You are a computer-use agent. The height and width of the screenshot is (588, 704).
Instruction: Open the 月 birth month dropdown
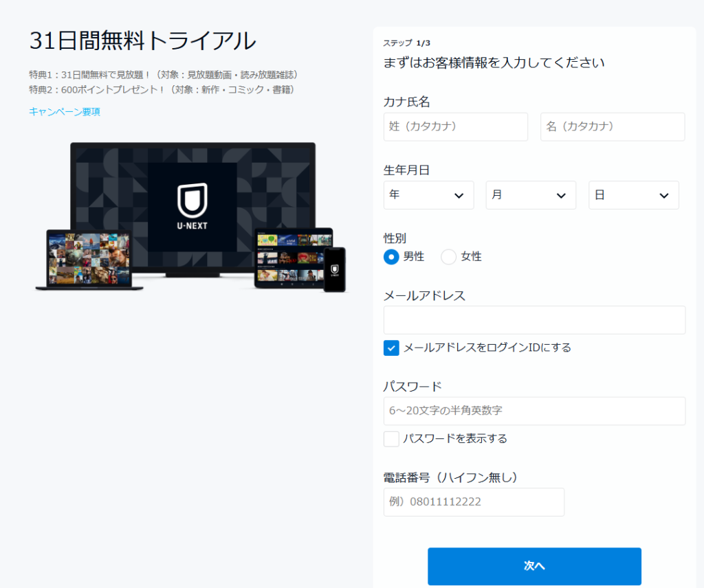[530, 195]
